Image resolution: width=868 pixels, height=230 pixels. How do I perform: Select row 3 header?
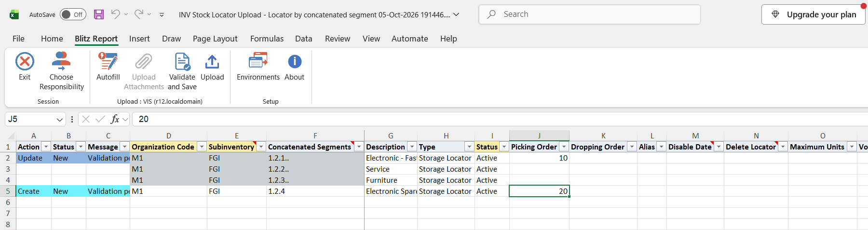coord(8,169)
